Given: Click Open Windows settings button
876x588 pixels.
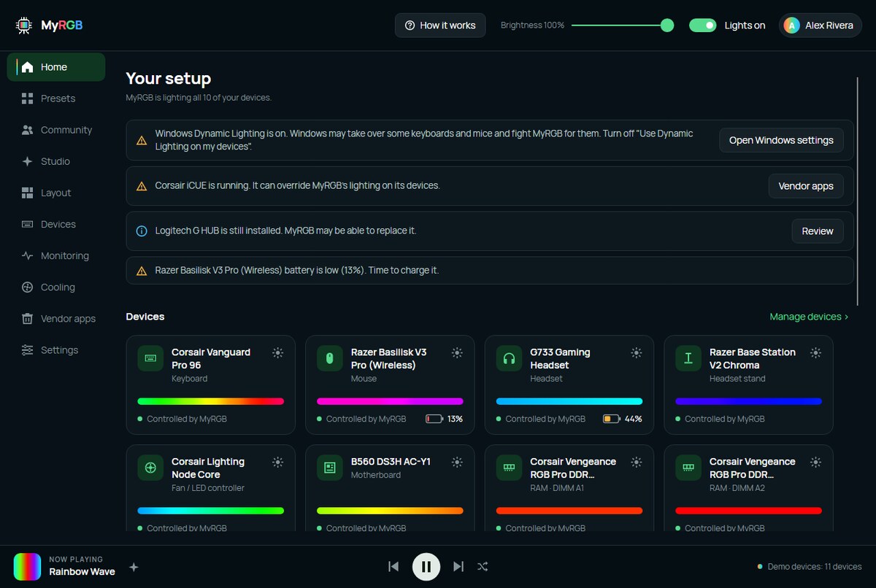Looking at the screenshot, I should (781, 140).
